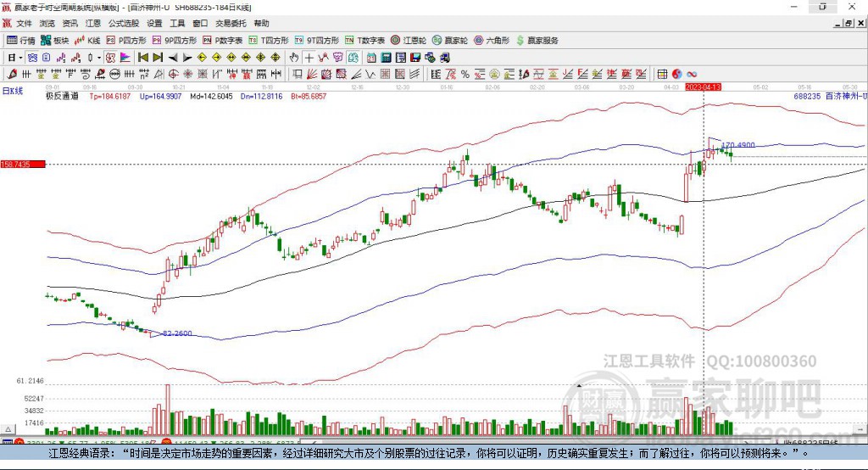
Task: Select the Gann fan rays tool
Action: pyautogui.click(x=312, y=75)
